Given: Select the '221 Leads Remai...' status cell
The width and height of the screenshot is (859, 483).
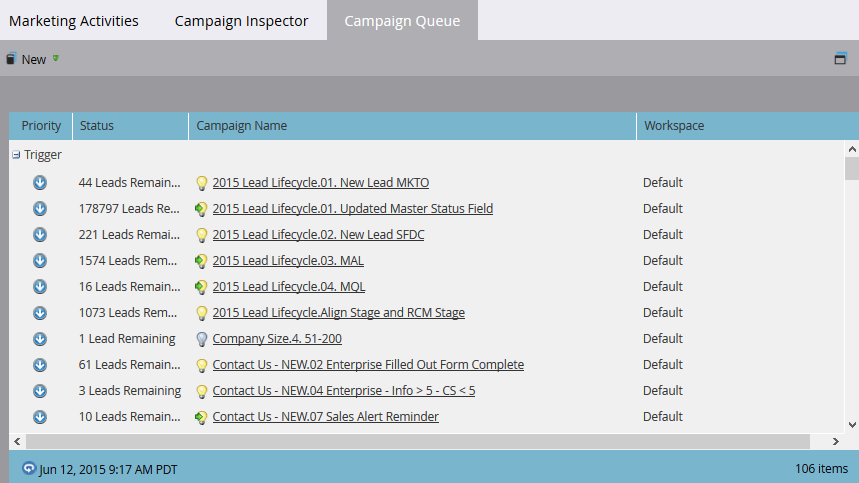Looking at the screenshot, I should coord(129,234).
